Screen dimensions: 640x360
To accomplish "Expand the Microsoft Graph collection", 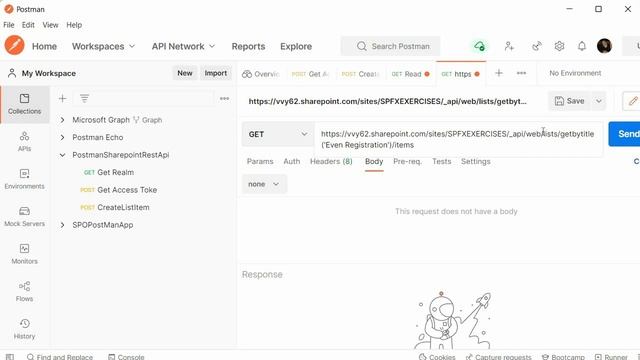I will pos(62,120).
